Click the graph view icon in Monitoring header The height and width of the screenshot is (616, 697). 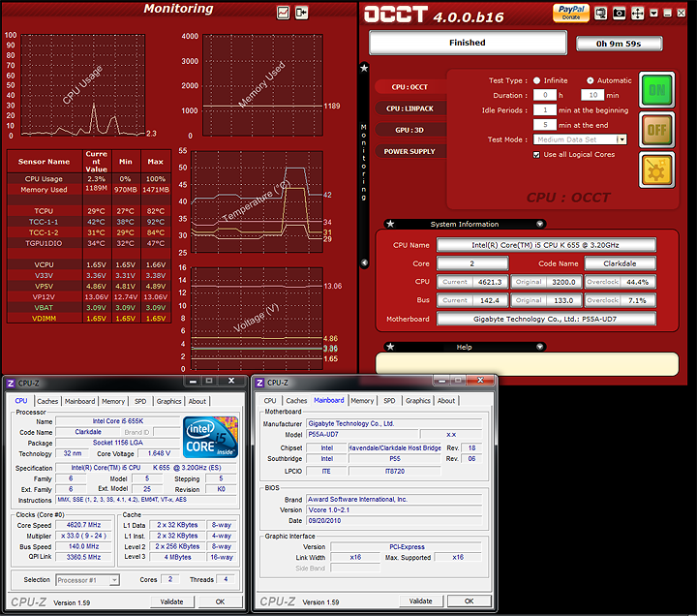[x=283, y=13]
